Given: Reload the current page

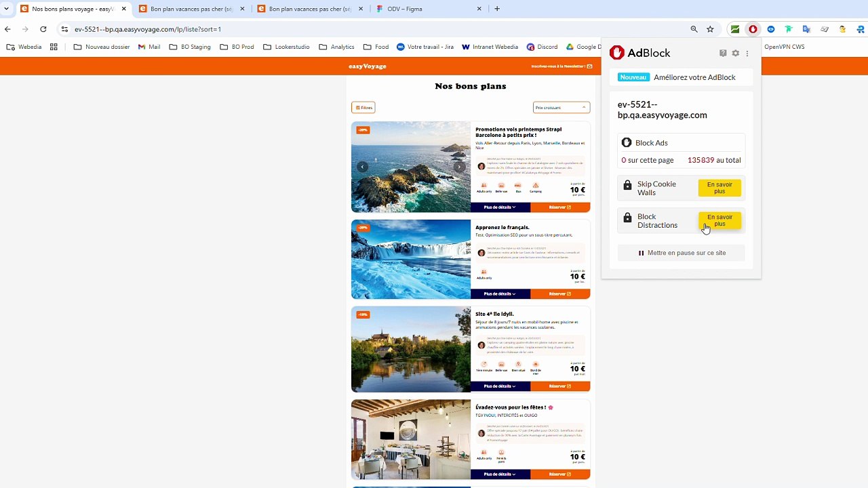Looking at the screenshot, I should click(x=43, y=29).
